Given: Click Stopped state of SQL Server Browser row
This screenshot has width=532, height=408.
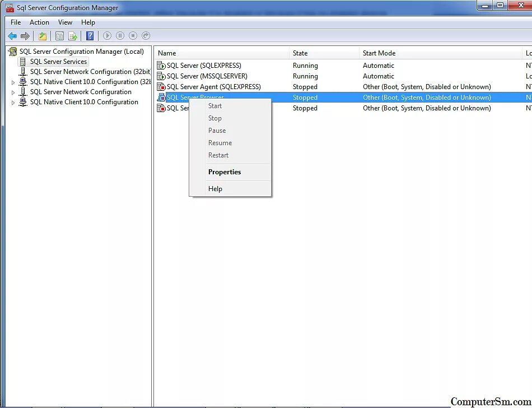Looking at the screenshot, I should pyautogui.click(x=305, y=98).
